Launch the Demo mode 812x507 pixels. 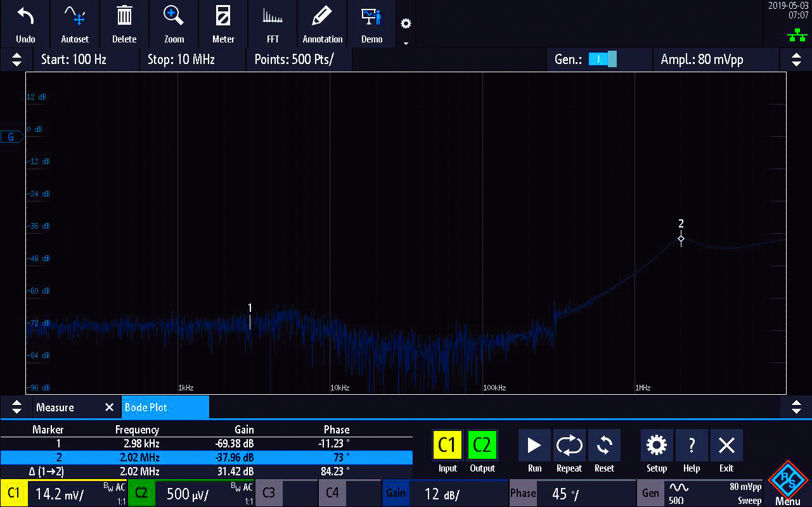coord(371,23)
